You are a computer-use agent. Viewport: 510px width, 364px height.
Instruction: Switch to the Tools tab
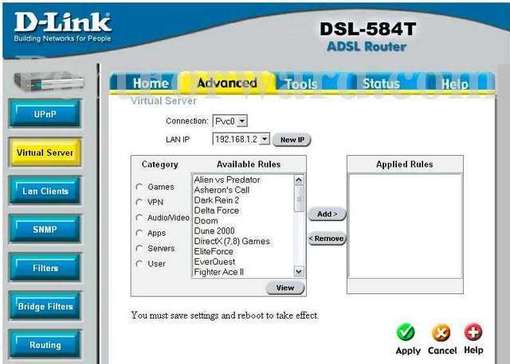tap(301, 84)
